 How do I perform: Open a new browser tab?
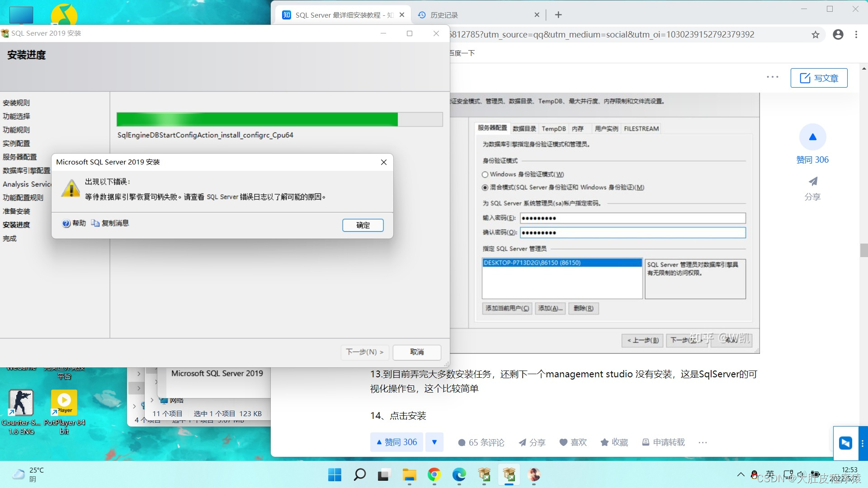click(x=558, y=15)
